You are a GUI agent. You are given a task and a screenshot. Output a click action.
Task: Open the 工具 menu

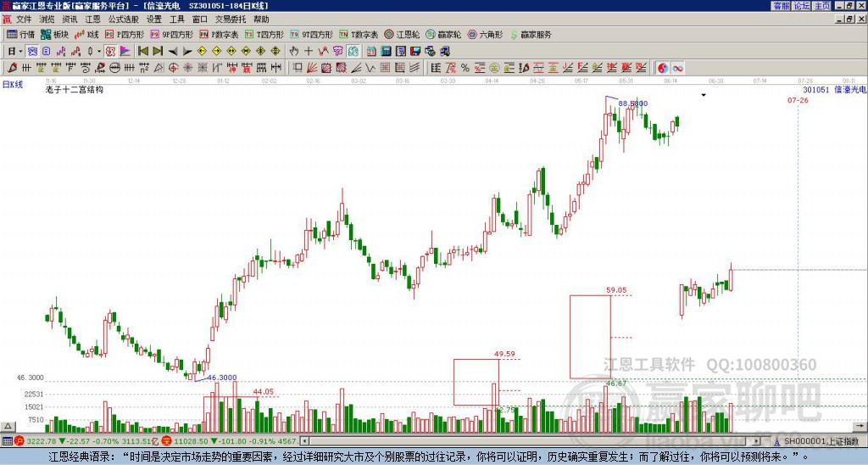pos(176,20)
